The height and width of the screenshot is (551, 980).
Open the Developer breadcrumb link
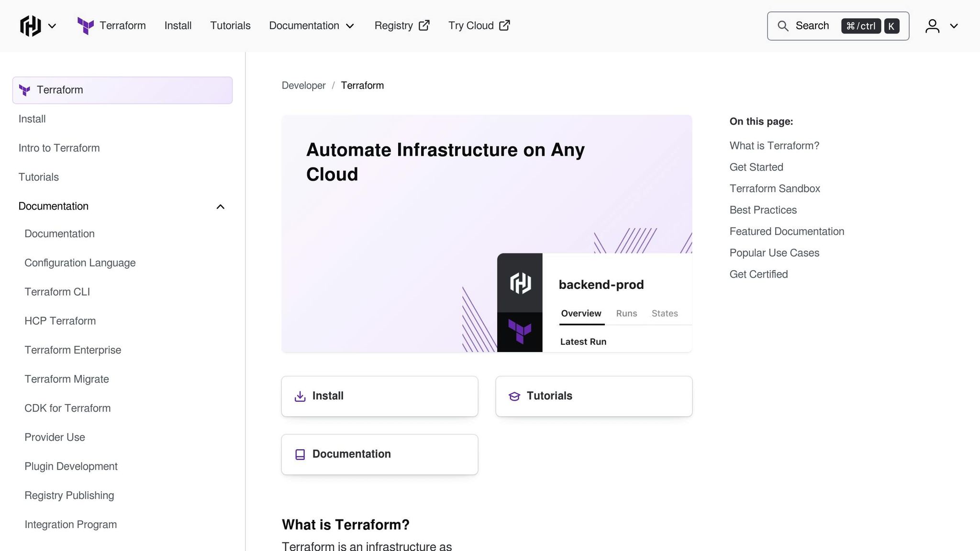tap(303, 85)
